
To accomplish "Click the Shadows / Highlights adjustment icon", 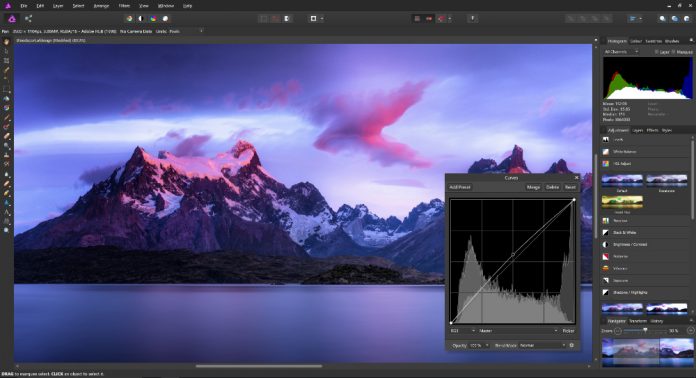I will [606, 292].
